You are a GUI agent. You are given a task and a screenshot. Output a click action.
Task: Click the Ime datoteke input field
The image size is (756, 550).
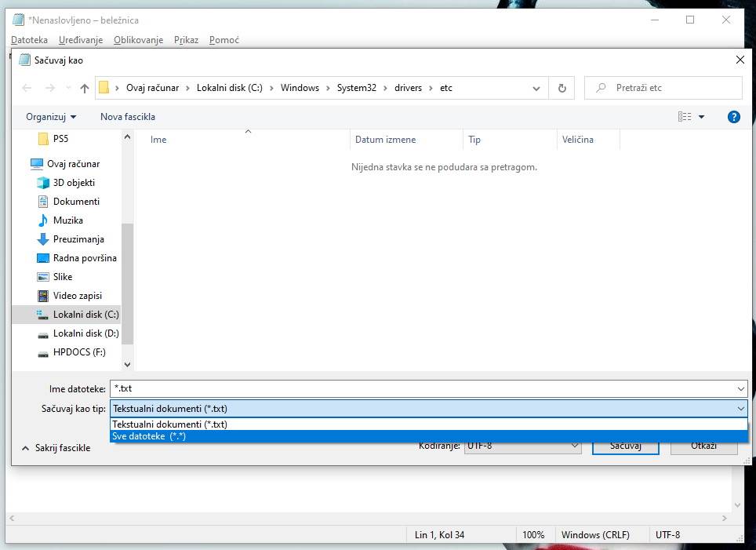[423, 388]
